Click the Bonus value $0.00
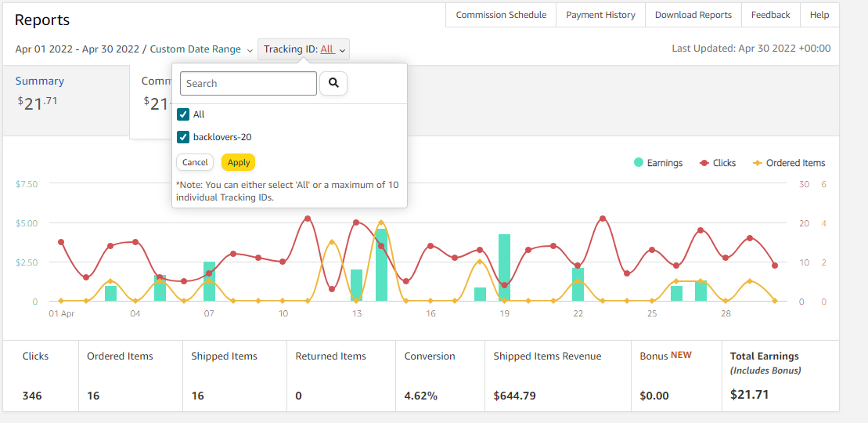This screenshot has width=868, height=423. pos(654,396)
